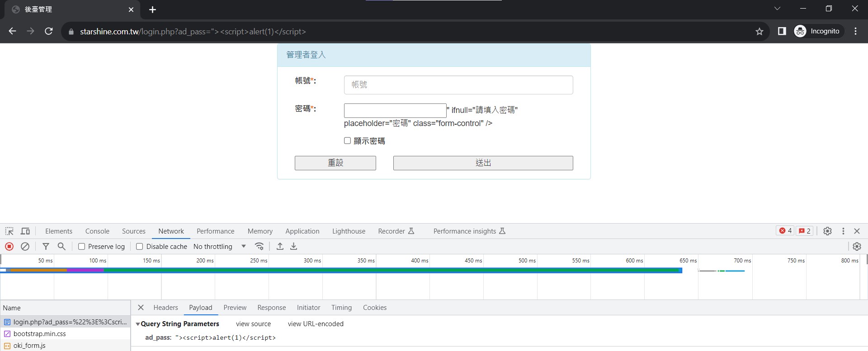Go back to the previous page
Image resolution: width=868 pixels, height=351 pixels.
point(13,31)
